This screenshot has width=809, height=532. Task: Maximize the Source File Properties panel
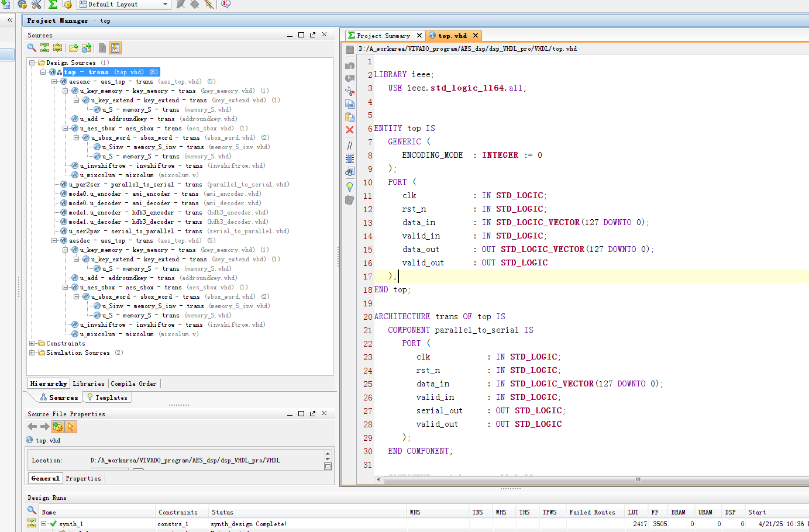point(301,413)
